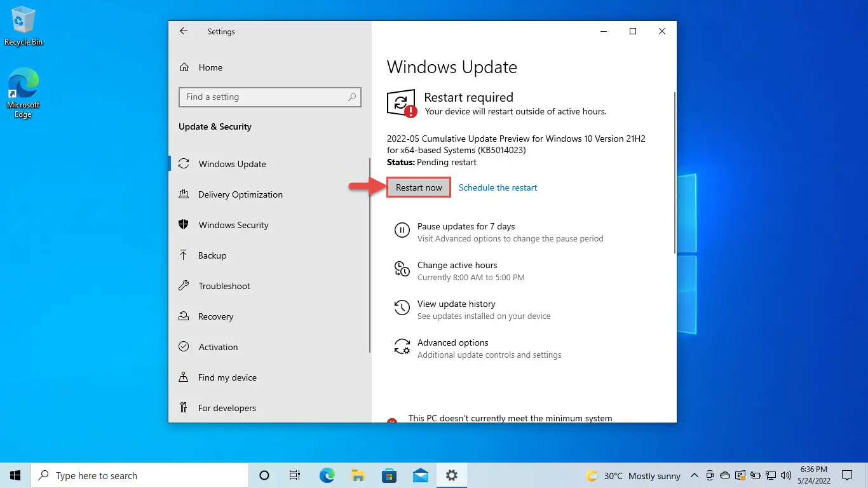Click the taskbar search box
The image size is (868, 488).
click(140, 475)
